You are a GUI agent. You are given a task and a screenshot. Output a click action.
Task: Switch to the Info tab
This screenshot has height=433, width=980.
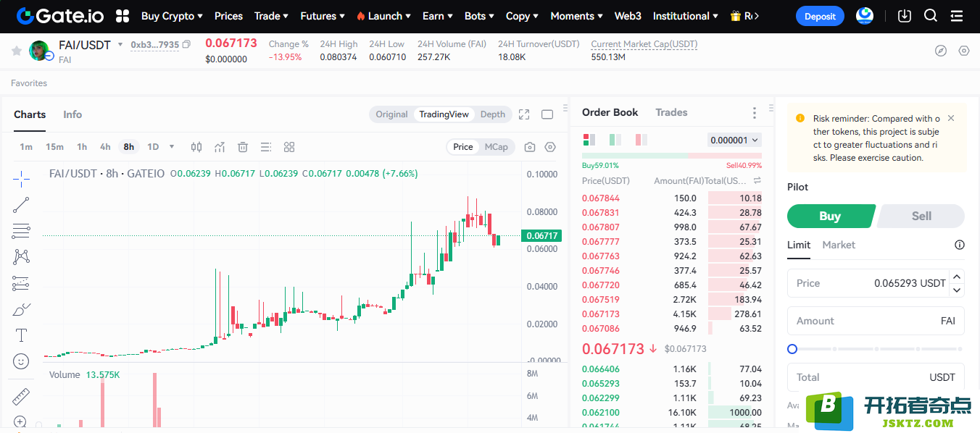click(x=72, y=114)
